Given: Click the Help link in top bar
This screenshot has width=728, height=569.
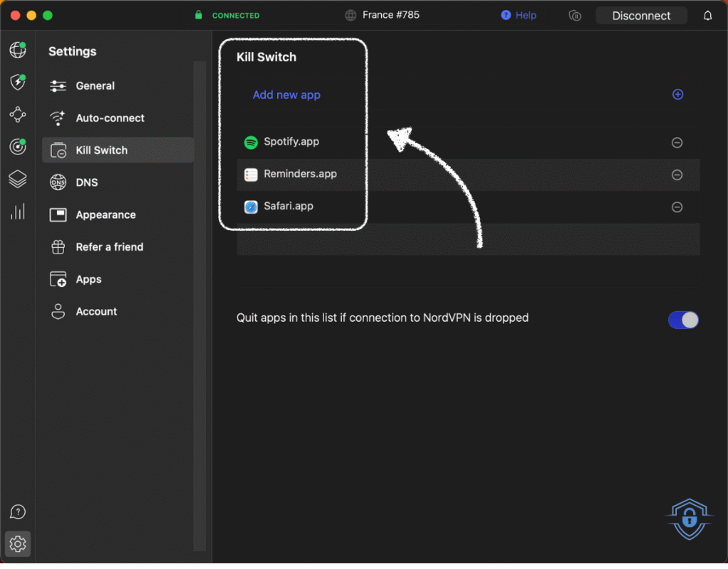Looking at the screenshot, I should [525, 16].
